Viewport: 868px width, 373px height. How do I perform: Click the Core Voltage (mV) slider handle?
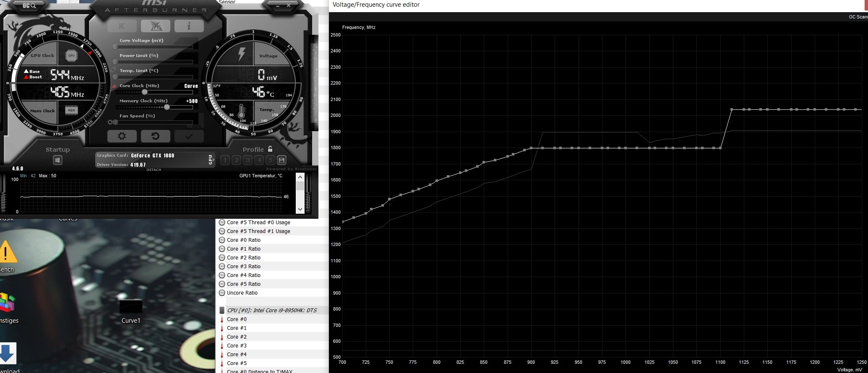[115, 47]
